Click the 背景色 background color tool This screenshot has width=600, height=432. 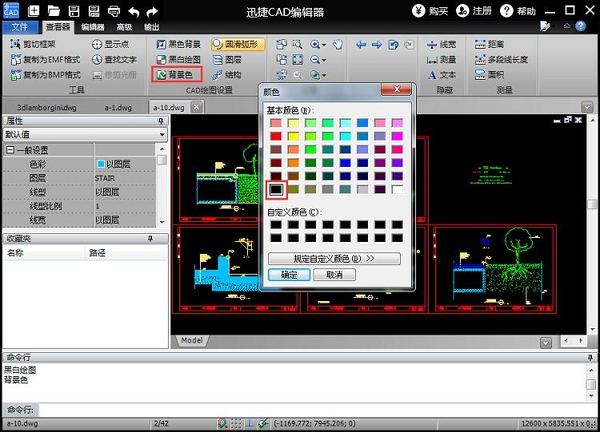(x=177, y=74)
